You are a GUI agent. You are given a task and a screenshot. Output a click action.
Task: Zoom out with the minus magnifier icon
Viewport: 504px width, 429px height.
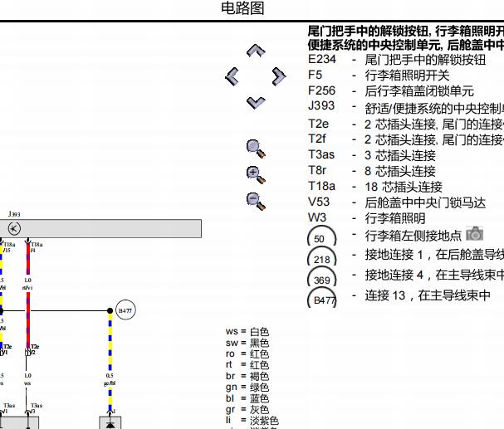click(256, 202)
